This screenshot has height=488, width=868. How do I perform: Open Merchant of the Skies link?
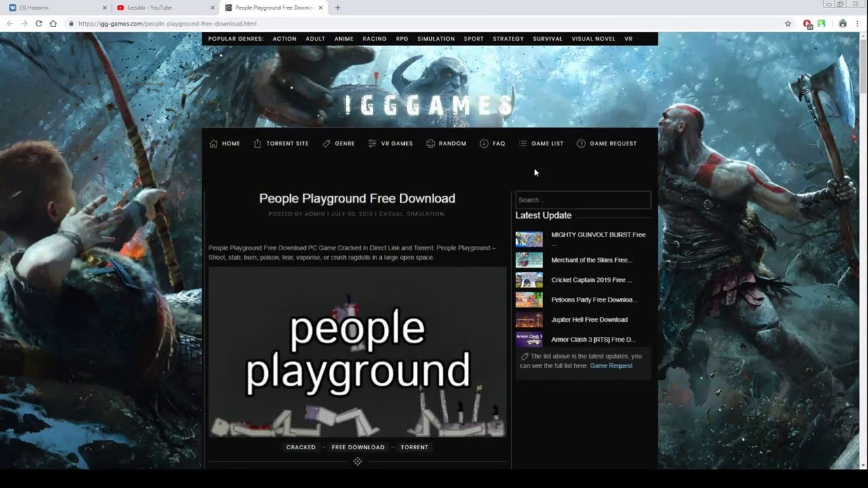pyautogui.click(x=592, y=260)
